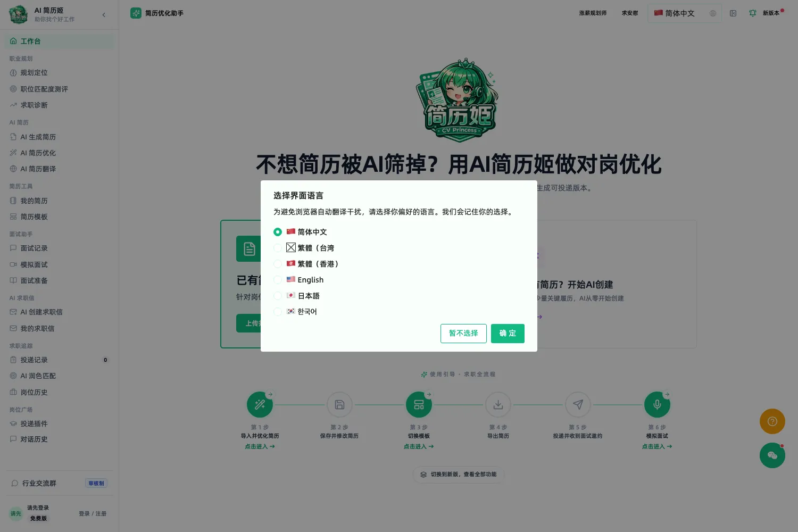Click 简历姬 CV Princess mascot logo
798x532 pixels.
coord(459,100)
